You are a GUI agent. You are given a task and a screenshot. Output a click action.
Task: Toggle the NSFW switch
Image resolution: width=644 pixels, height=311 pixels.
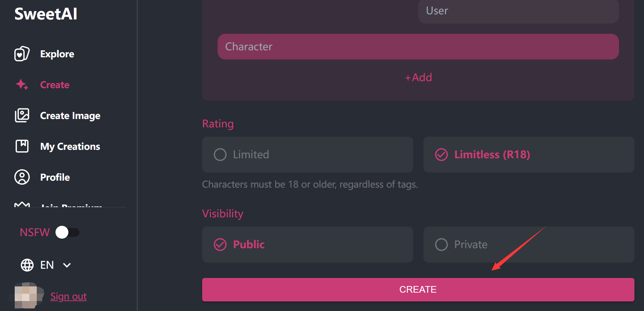(x=67, y=232)
